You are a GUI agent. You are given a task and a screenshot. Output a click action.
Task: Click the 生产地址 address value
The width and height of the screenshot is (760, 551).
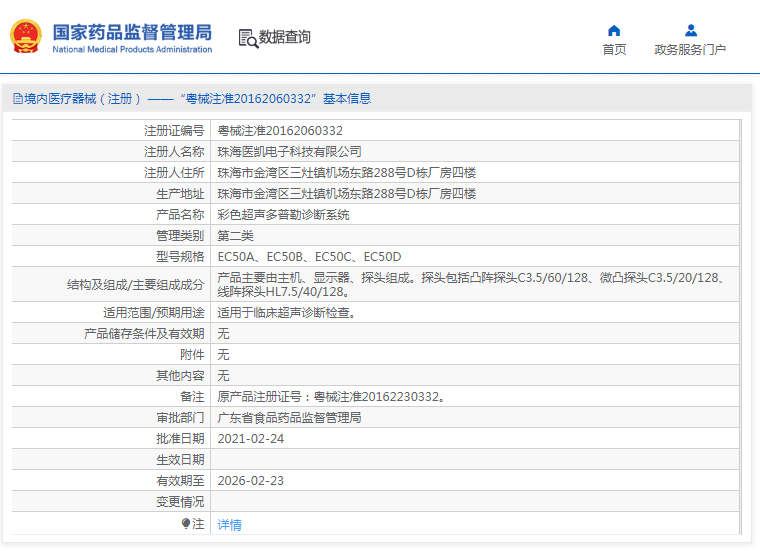(x=347, y=194)
